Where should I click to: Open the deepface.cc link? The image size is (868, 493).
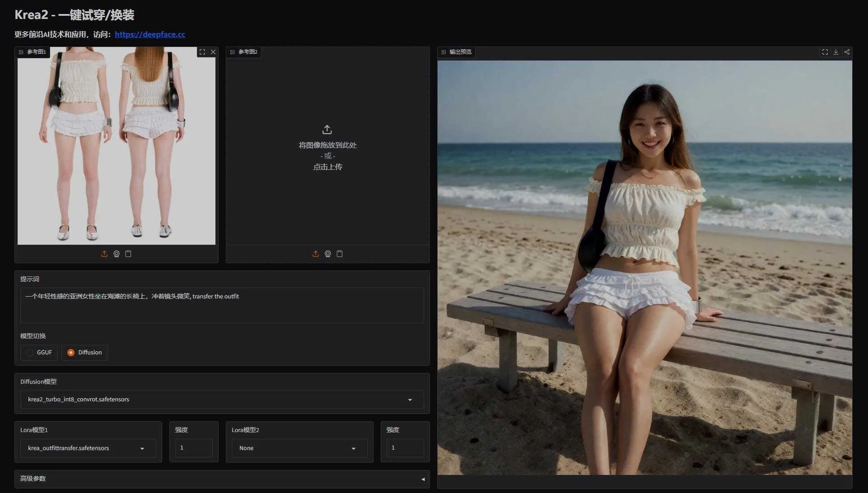coord(150,34)
